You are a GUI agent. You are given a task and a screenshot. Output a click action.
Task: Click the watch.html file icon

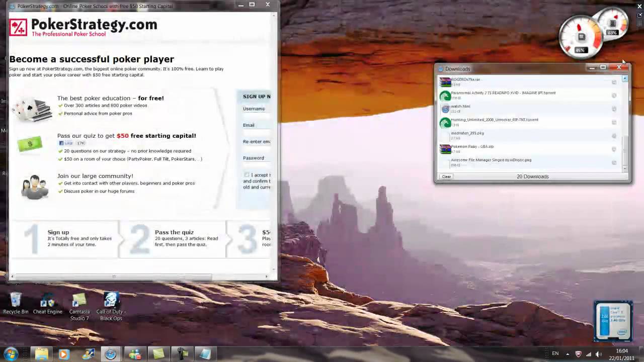point(445,109)
